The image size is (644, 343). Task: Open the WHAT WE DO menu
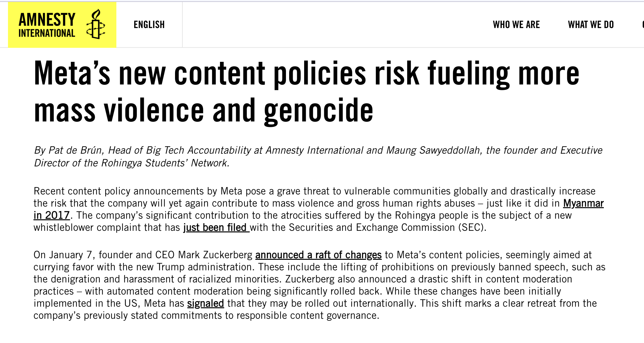tap(591, 25)
